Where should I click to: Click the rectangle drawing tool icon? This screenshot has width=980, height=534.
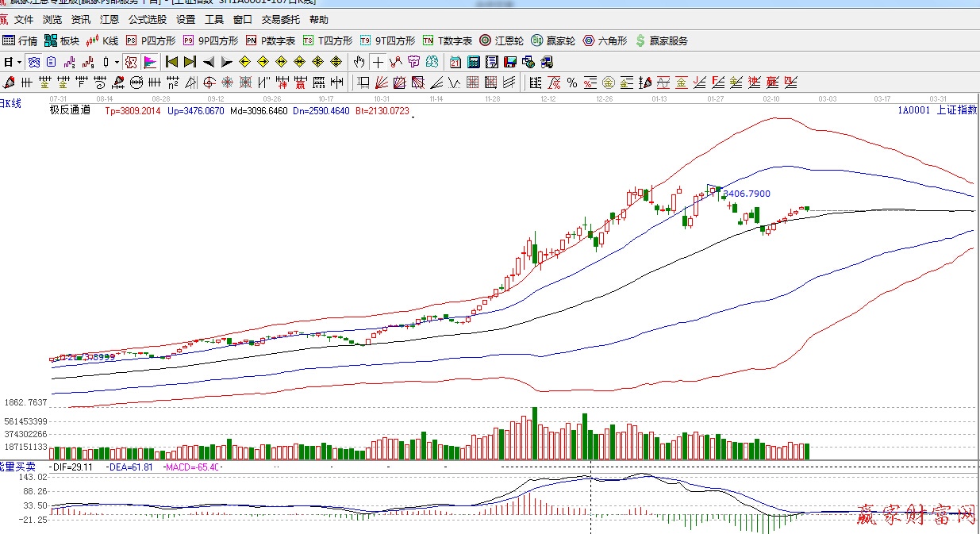coord(363,83)
